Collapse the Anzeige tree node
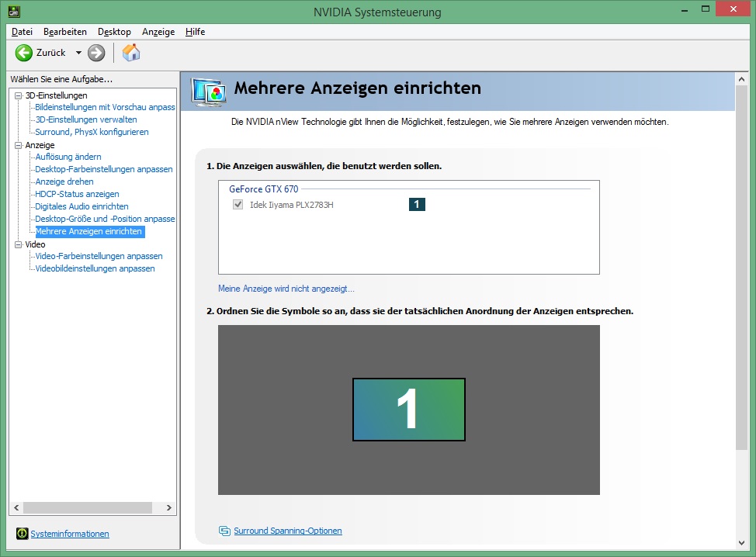The width and height of the screenshot is (756, 557). pyautogui.click(x=19, y=145)
